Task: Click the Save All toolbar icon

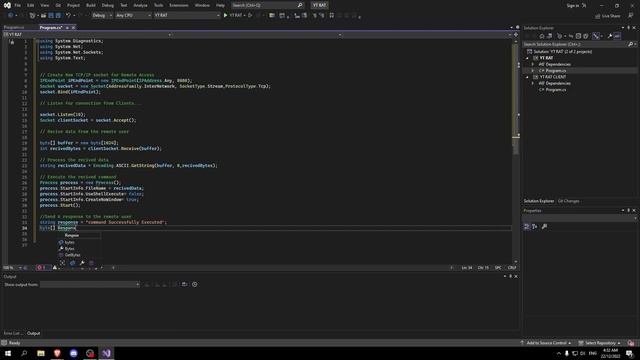Action: click(x=58, y=15)
